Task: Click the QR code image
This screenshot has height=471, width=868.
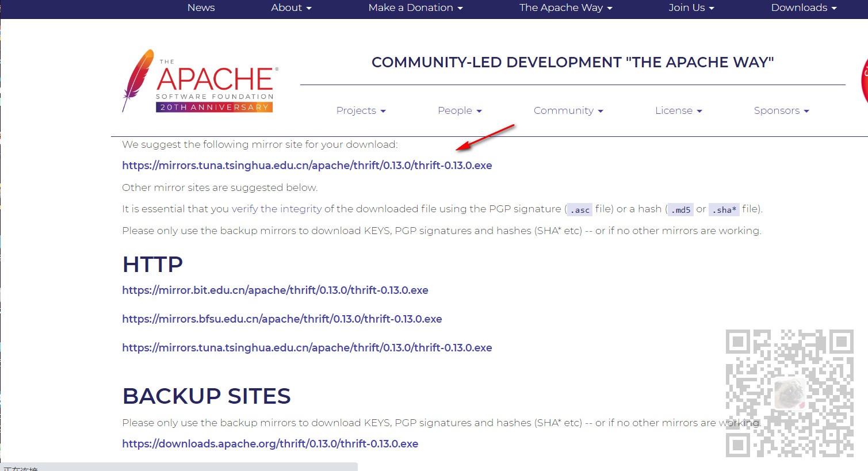Action: pyautogui.click(x=790, y=393)
